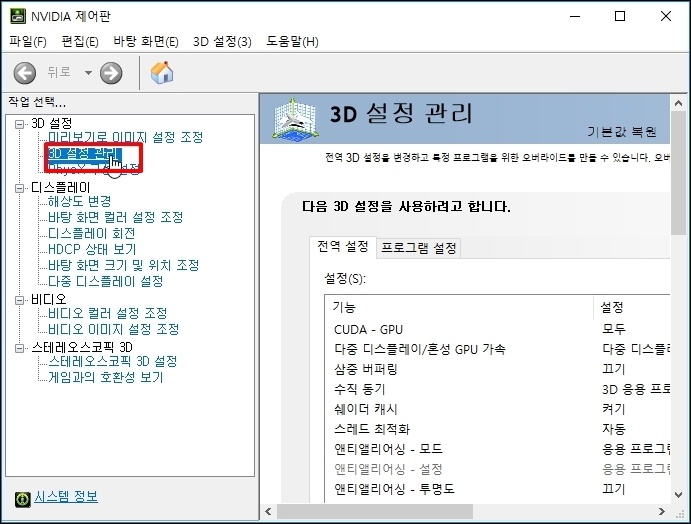Select 3D 설정 관리 in the tree
Viewport: 691px width, 524px height.
[x=84, y=153]
